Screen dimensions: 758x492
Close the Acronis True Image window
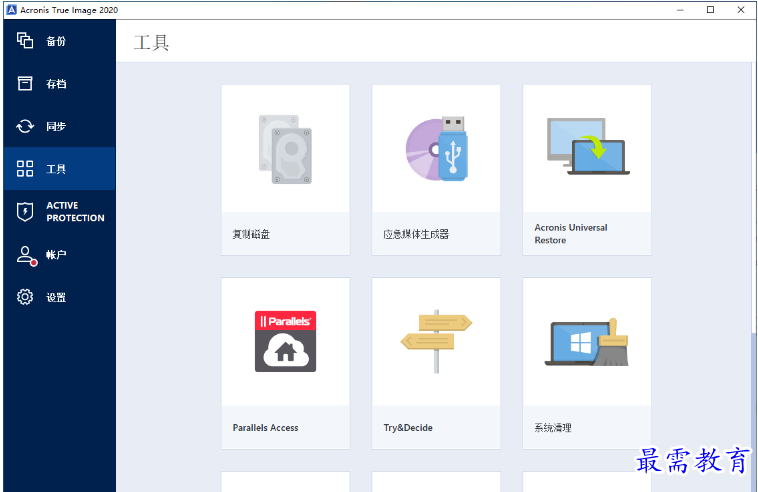741,10
